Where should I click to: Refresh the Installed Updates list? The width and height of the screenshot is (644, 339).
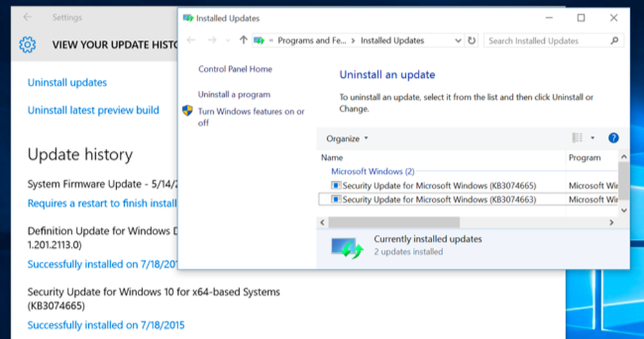point(471,41)
